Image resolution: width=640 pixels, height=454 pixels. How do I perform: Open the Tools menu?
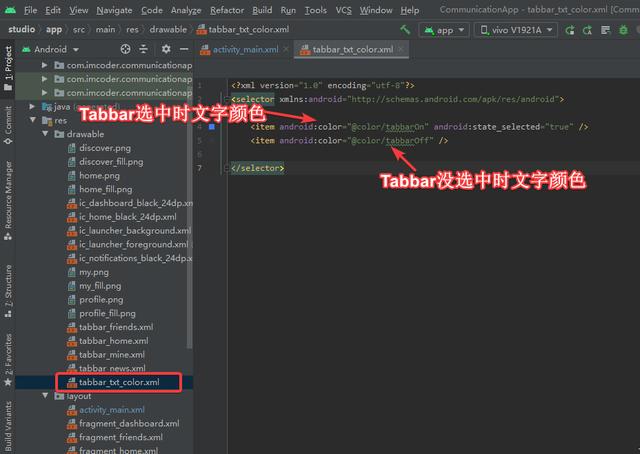[x=316, y=10]
